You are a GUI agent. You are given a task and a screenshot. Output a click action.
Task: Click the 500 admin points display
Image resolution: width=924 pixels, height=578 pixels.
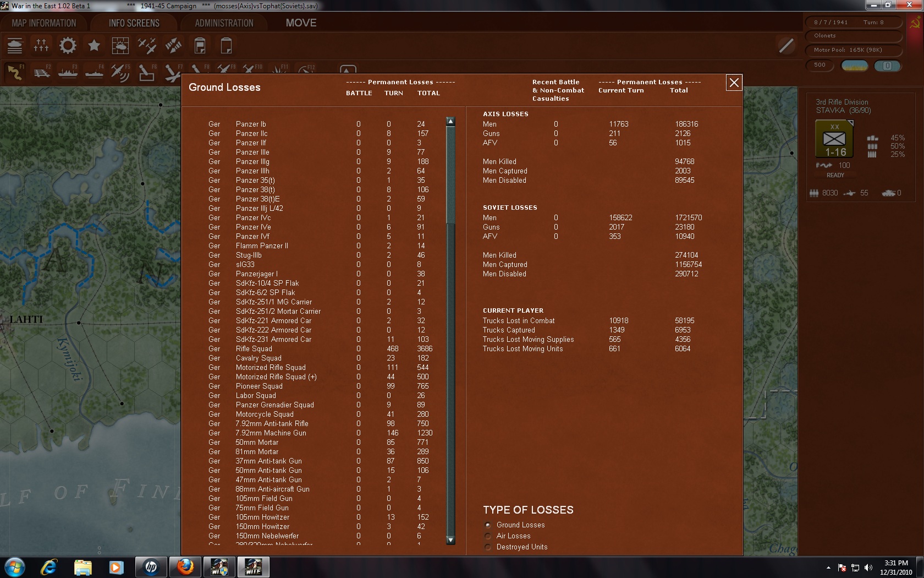click(820, 65)
